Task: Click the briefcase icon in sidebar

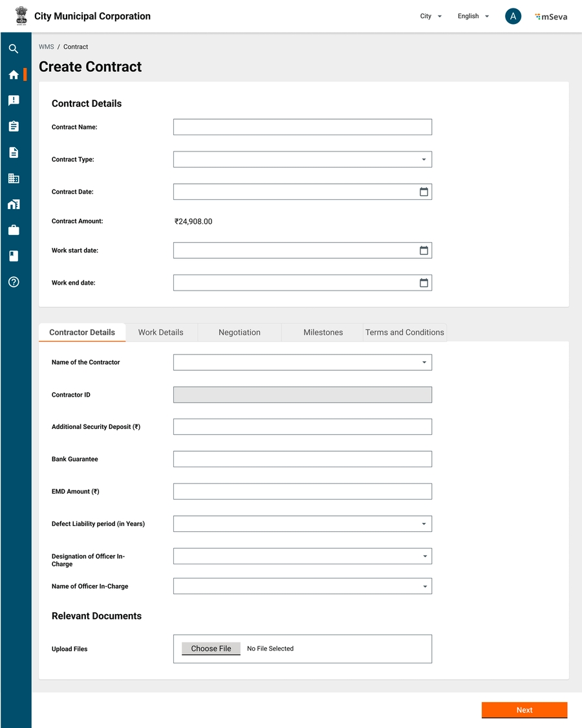Action: (x=14, y=230)
